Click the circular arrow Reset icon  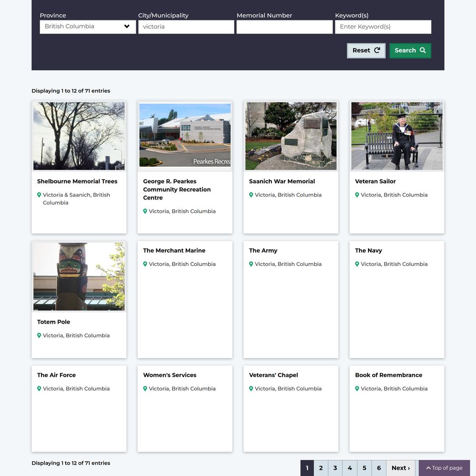(x=377, y=50)
